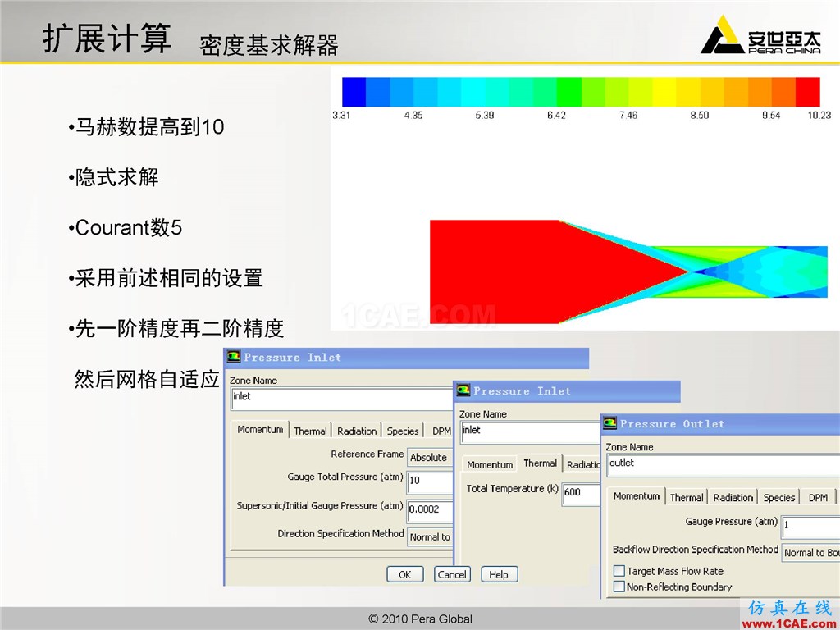
Task: Enable Non-Reflecting Boundary checkbox
Action: click(619, 587)
